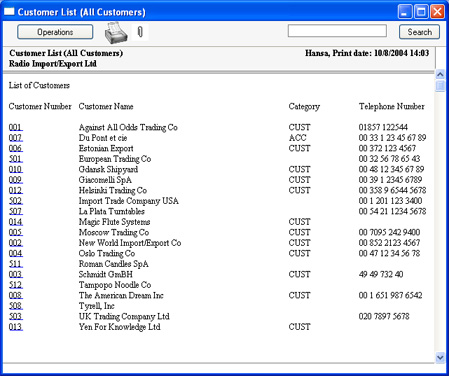Open customer number 503 link
Viewport: 449px width, 376px height.
click(x=16, y=316)
